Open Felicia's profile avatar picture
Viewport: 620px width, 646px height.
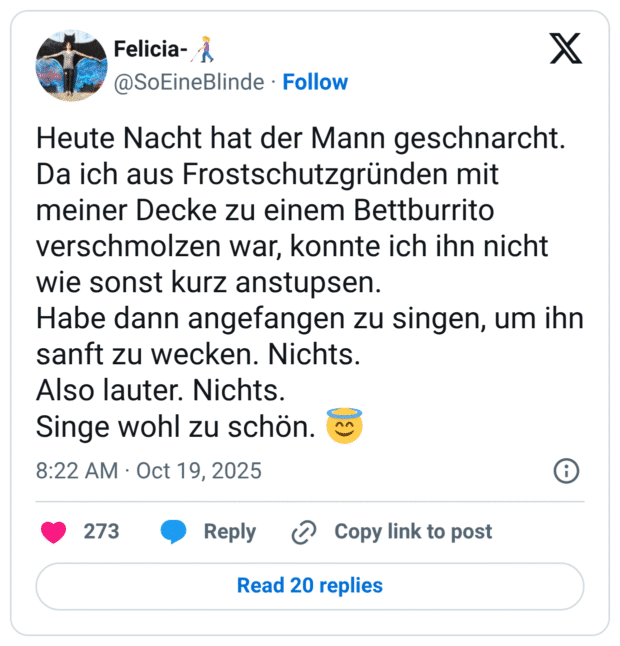pyautogui.click(x=72, y=65)
